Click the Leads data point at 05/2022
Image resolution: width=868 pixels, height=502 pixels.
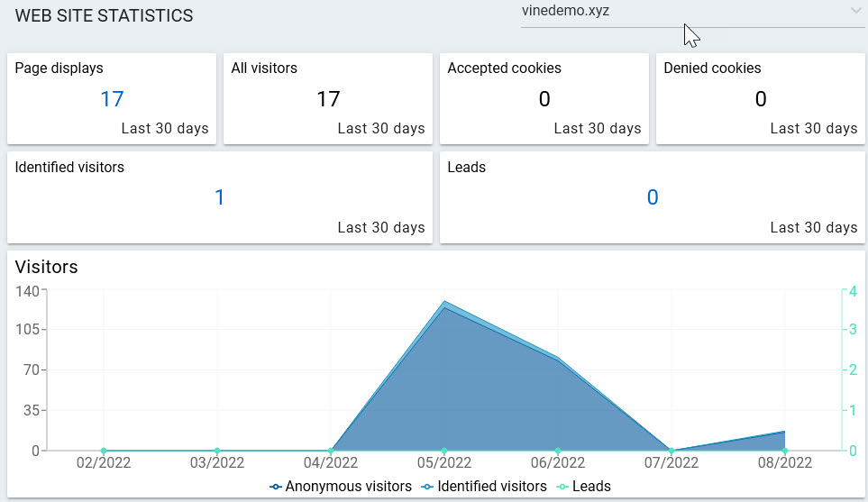tap(444, 451)
